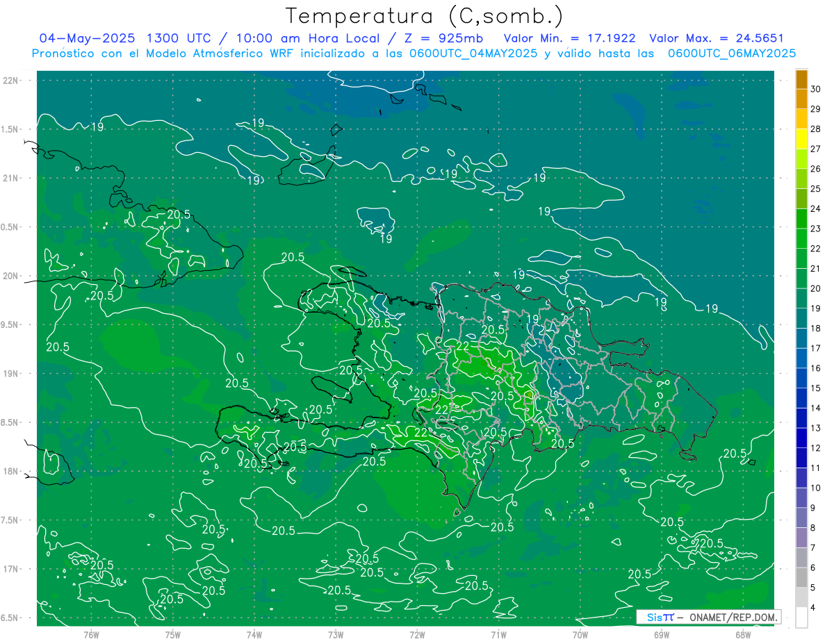Click the "68W" longitude axis label
Image resolution: width=834 pixels, height=644 pixels.
tap(743, 634)
